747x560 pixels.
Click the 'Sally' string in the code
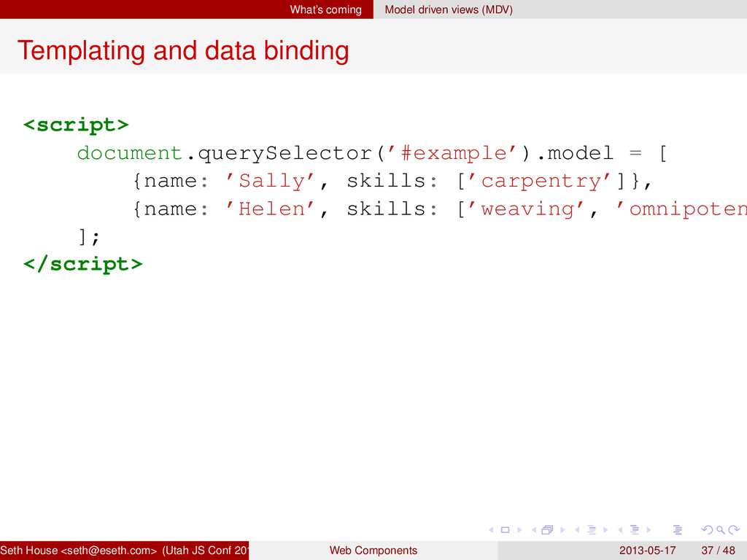(271, 181)
